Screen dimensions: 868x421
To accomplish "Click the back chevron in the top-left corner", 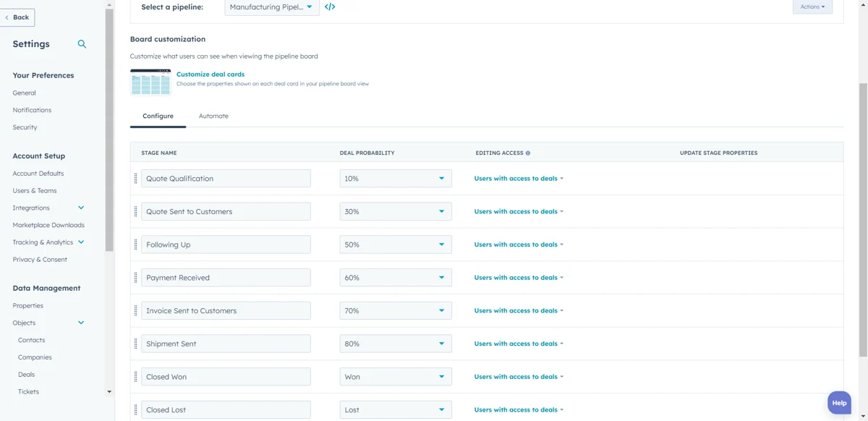I will coord(9,17).
